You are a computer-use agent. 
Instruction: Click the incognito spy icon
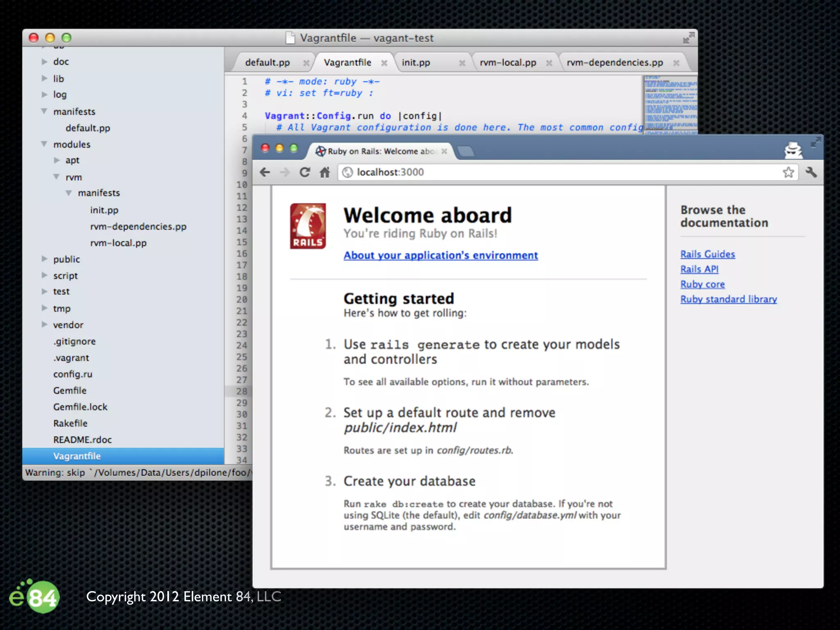click(793, 151)
